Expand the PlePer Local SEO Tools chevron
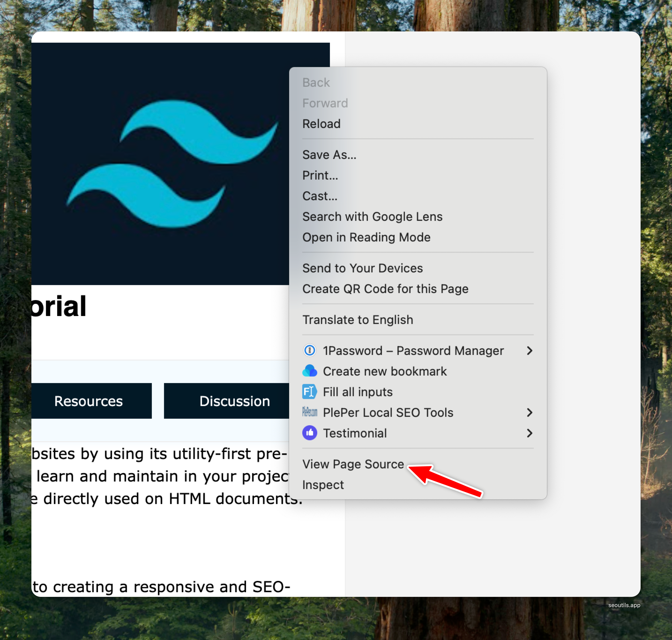Image resolution: width=672 pixels, height=640 pixels. (x=529, y=412)
